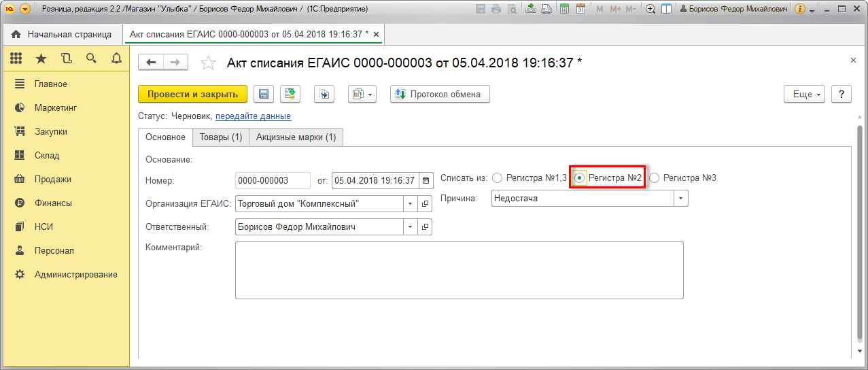Viewport: 868px width, 370px height.
Task: Select the Регистра №3 radio option
Action: click(x=655, y=178)
